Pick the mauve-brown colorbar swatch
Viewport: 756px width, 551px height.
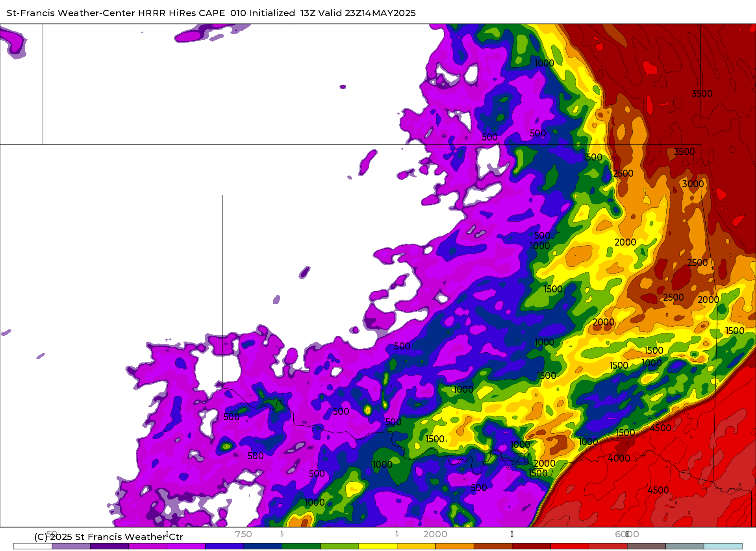click(x=646, y=546)
